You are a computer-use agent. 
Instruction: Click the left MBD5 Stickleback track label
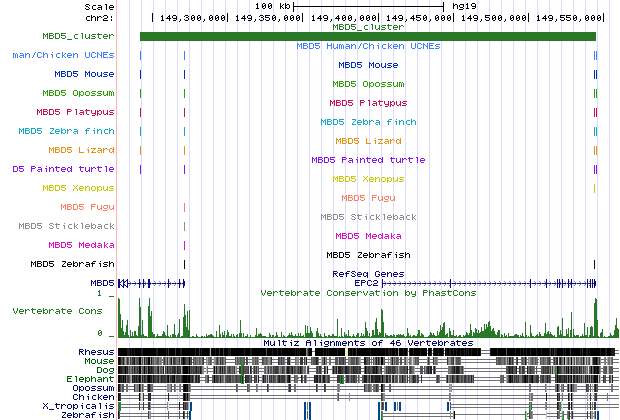[67, 226]
